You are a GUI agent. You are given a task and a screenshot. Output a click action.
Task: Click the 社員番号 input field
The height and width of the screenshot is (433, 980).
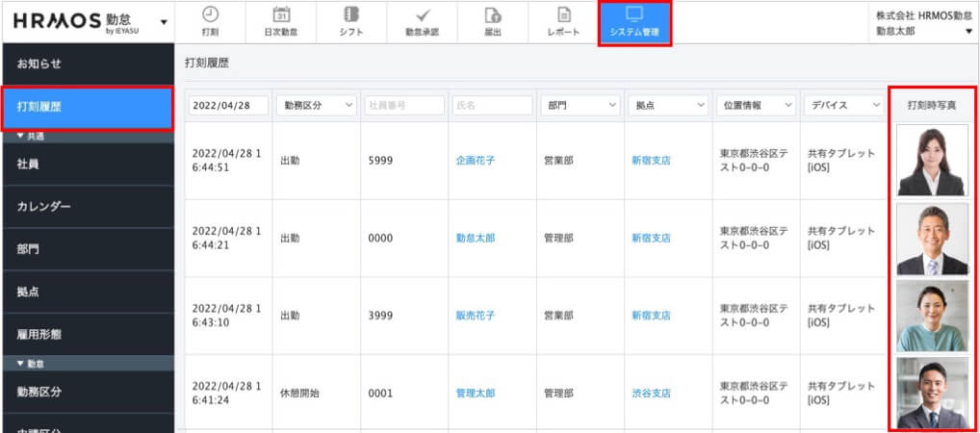[x=403, y=106]
